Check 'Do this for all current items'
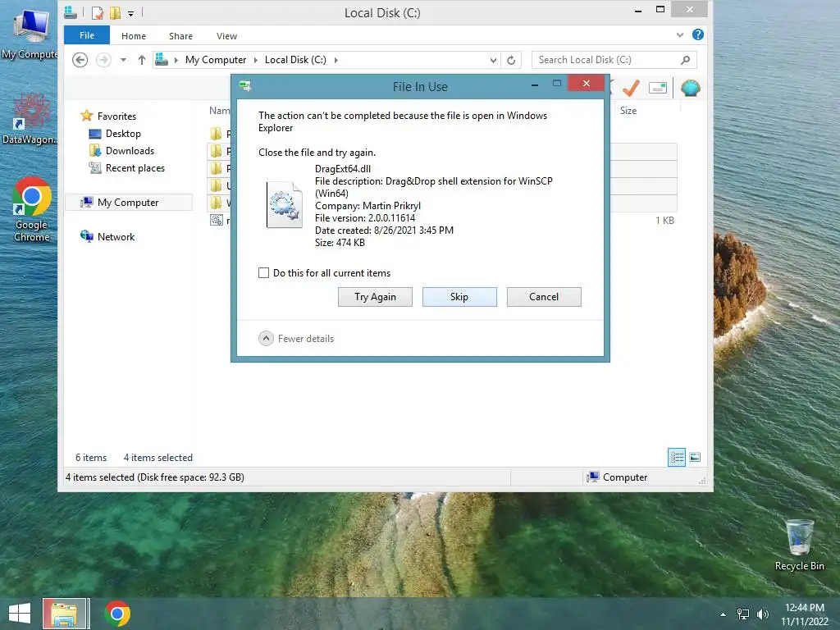The height and width of the screenshot is (630, 840). click(x=263, y=272)
